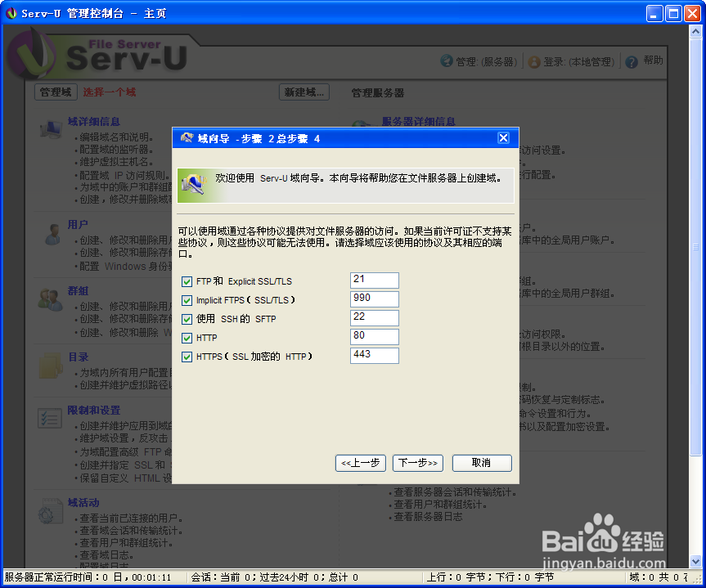706x588 pixels.
Task: Open 限制和设置 section link
Action: (x=93, y=411)
